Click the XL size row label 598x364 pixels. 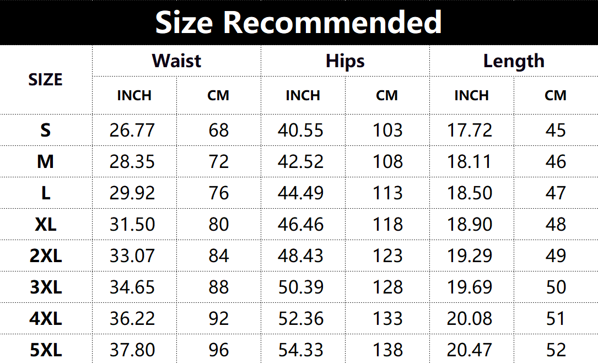45,224
